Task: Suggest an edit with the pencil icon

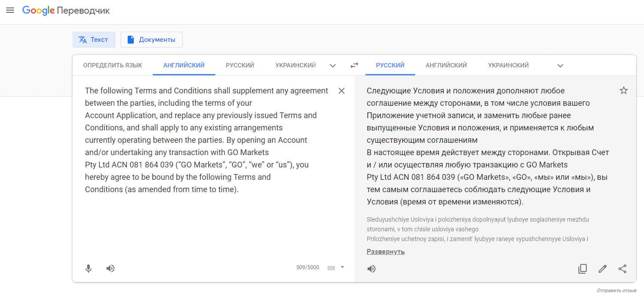Action: click(603, 269)
